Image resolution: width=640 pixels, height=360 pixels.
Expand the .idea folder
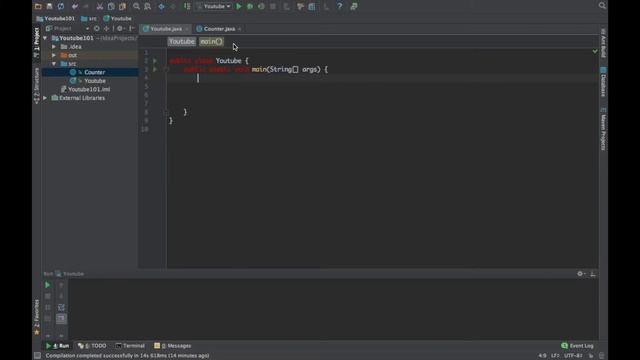tap(54, 47)
